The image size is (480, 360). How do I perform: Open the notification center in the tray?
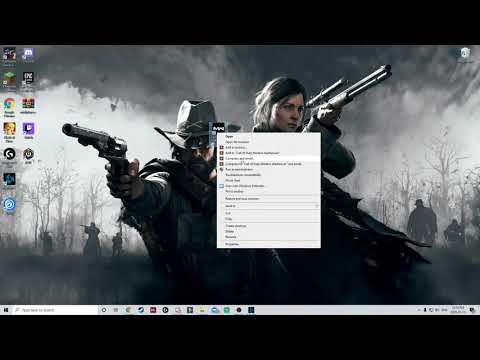[472, 310]
